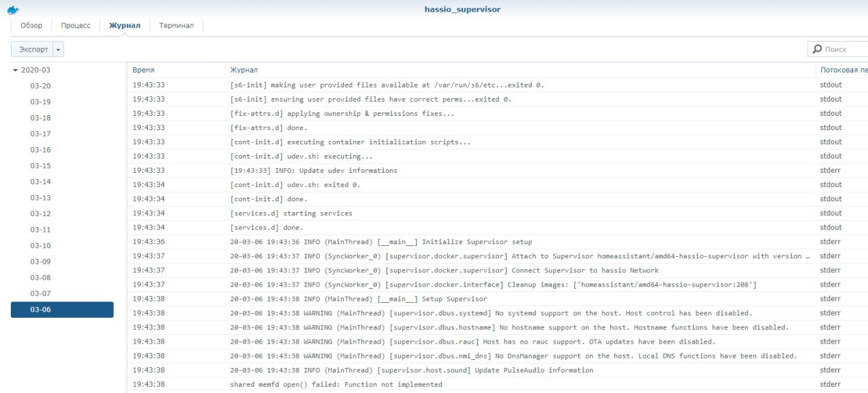Viewport: 868px width, 393px height.
Task: Select log date 03-15
Action: (x=41, y=166)
